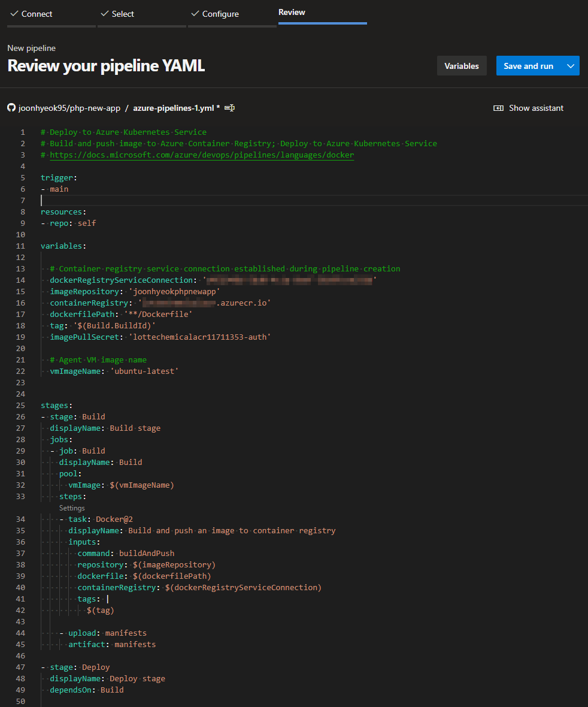This screenshot has width=588, height=707.
Task: Show the assistant panel
Action: (529, 108)
